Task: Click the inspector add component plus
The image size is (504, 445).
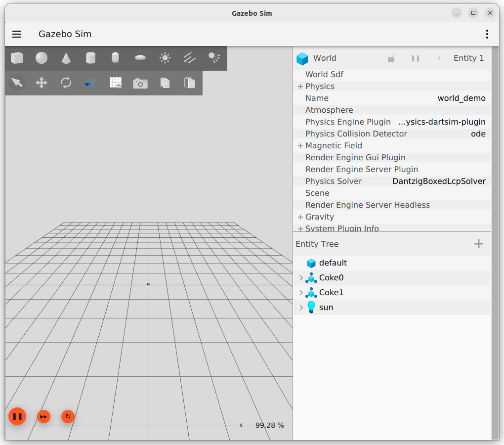Action: (x=439, y=58)
